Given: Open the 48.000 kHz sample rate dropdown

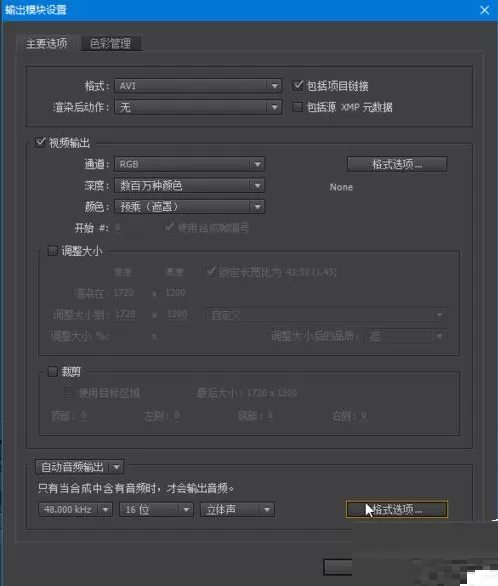Looking at the screenshot, I should click(75, 509).
